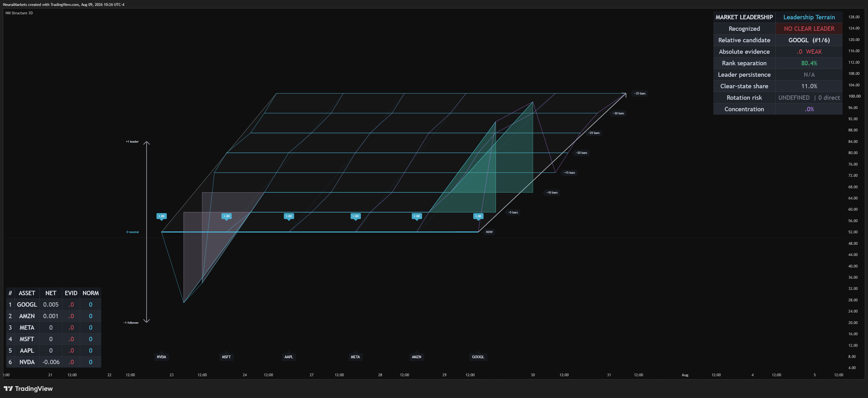
Task: Click the −1 follower axis label
Action: click(x=131, y=323)
